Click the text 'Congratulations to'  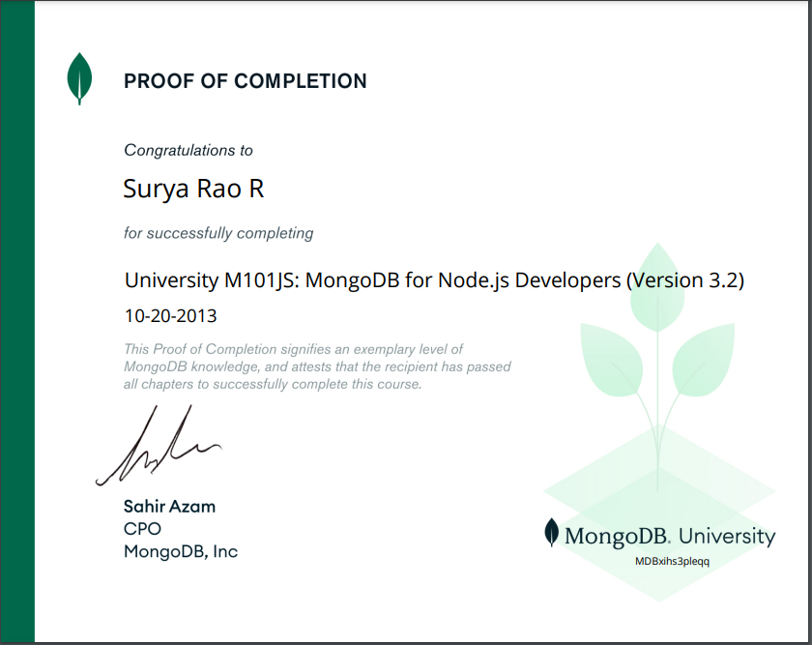tap(188, 150)
